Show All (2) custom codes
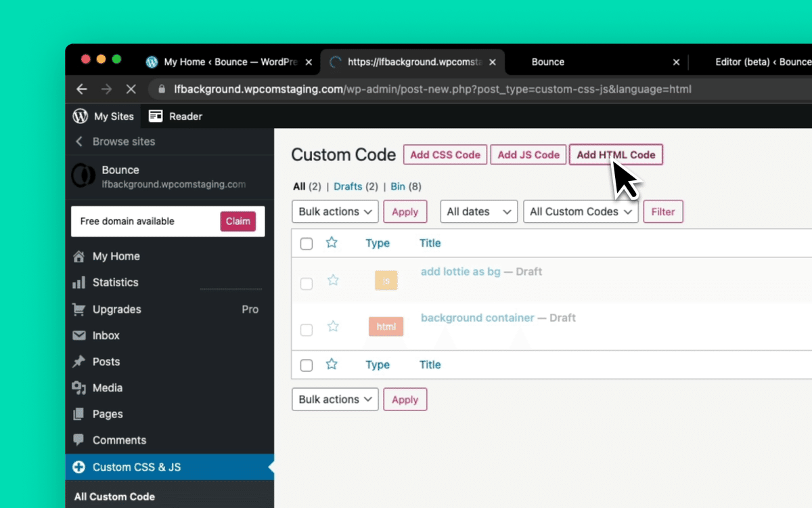 click(x=307, y=186)
